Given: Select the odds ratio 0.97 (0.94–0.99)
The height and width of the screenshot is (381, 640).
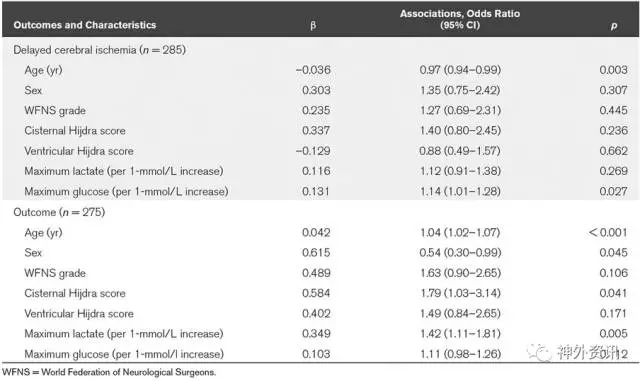Looking at the screenshot, I should tap(460, 70).
